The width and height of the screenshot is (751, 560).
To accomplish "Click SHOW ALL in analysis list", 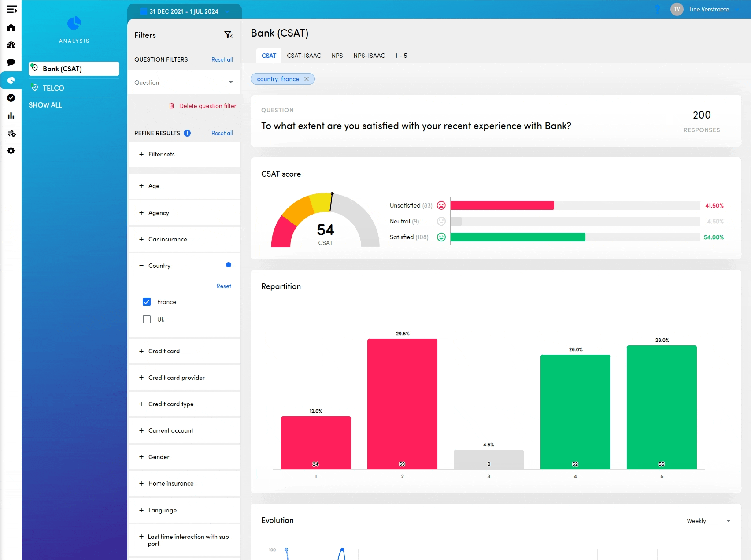I will pyautogui.click(x=45, y=105).
